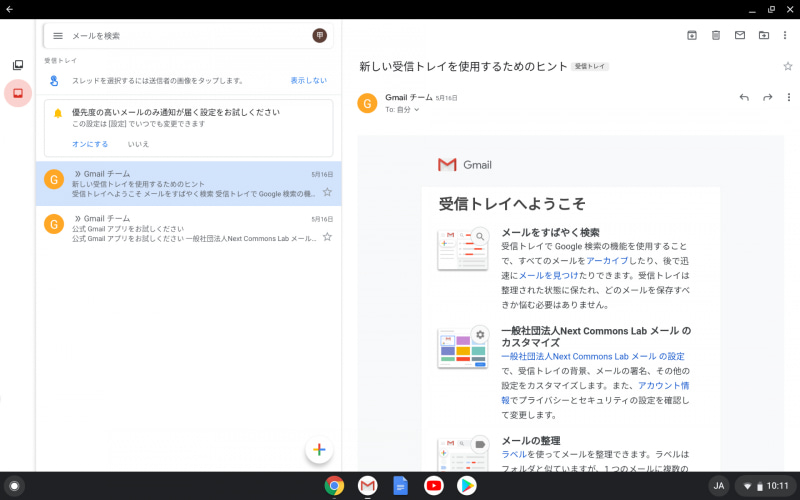Select the red inbox sidebar icon

18,93
